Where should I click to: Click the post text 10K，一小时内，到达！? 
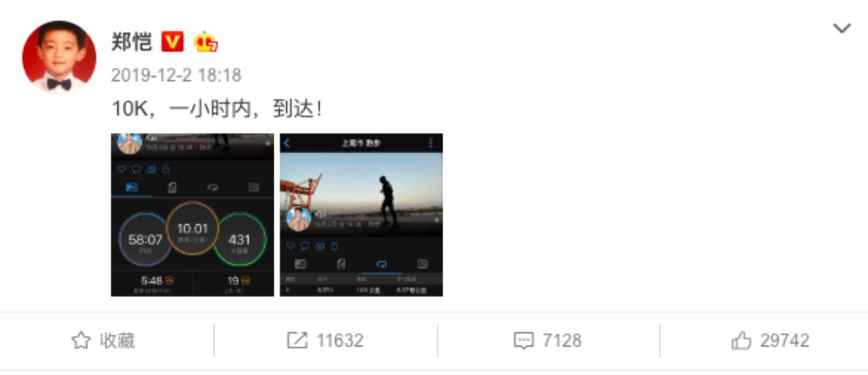pyautogui.click(x=217, y=109)
